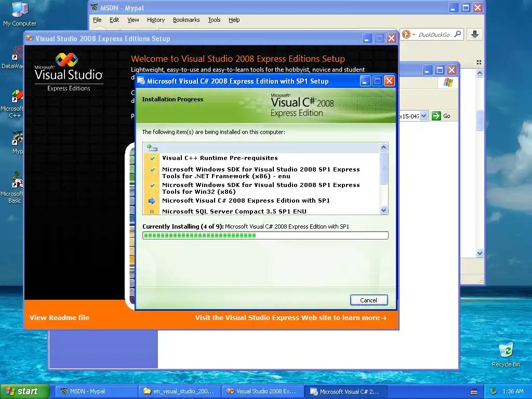Click View Readme file link
The height and width of the screenshot is (399, 532).
pos(59,317)
